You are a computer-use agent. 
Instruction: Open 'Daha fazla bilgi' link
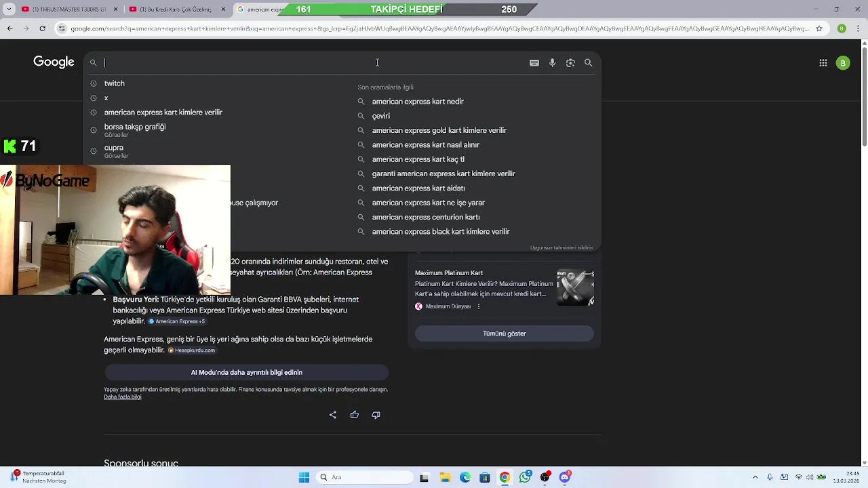coord(123,397)
